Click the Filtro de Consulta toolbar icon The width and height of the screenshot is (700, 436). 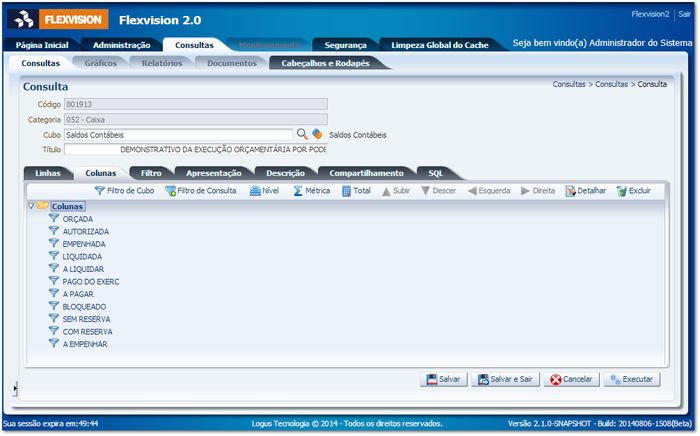click(x=171, y=190)
